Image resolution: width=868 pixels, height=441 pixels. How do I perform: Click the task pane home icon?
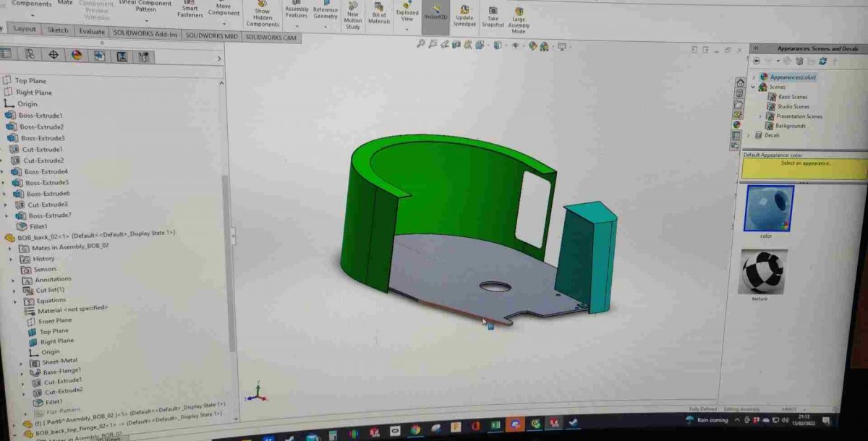point(739,82)
